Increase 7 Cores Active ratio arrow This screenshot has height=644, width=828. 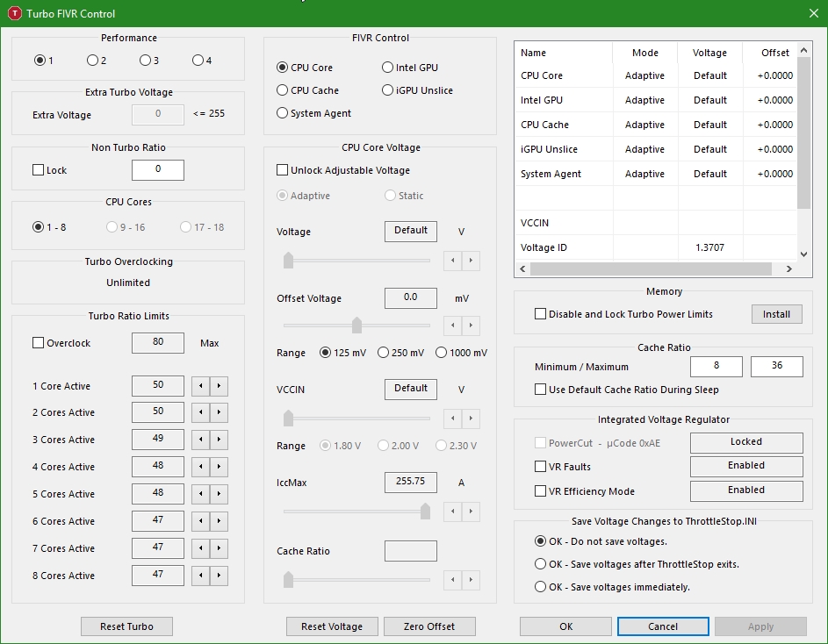click(219, 548)
